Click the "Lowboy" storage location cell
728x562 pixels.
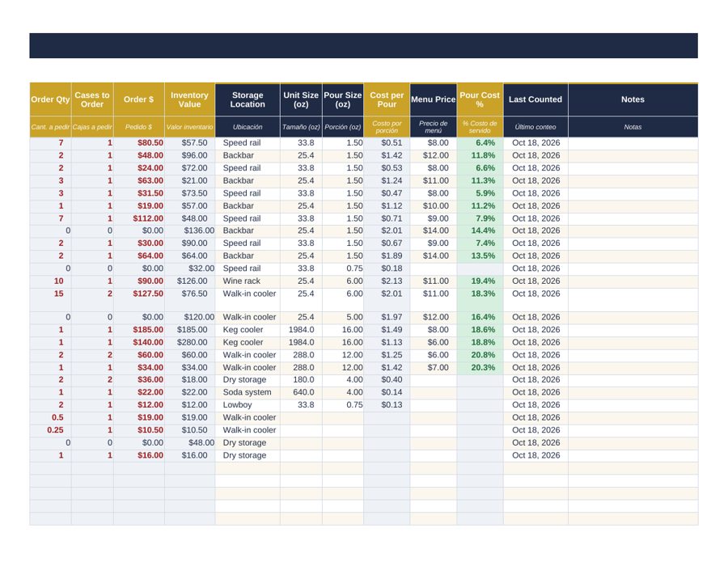(x=248, y=405)
